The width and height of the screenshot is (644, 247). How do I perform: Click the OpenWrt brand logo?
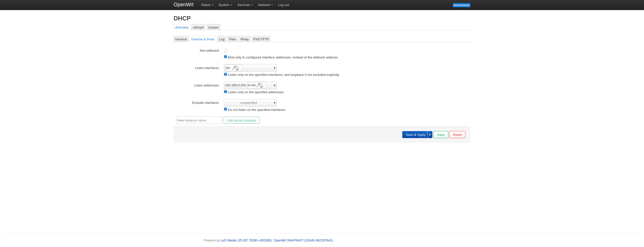click(x=184, y=5)
